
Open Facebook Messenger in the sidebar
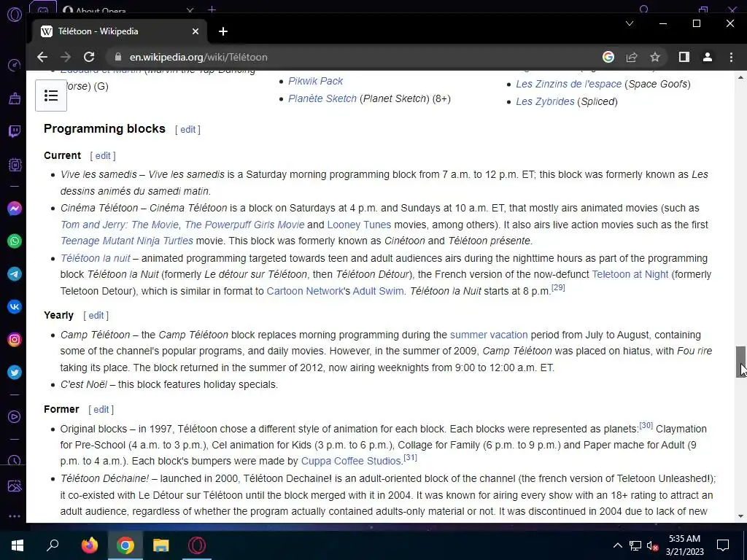(x=15, y=209)
